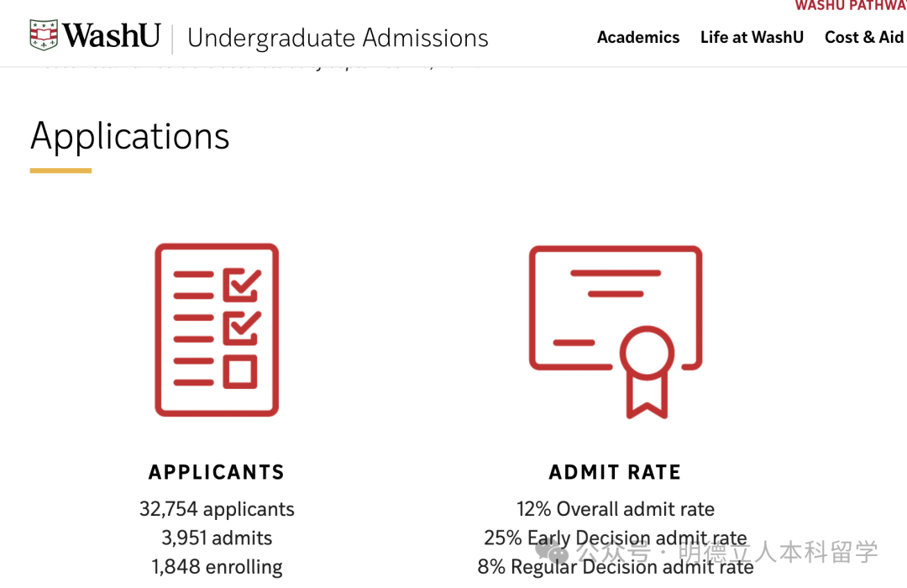Click the 1,848 enrolling text
Screen dimensions: 907x588
coord(217,567)
